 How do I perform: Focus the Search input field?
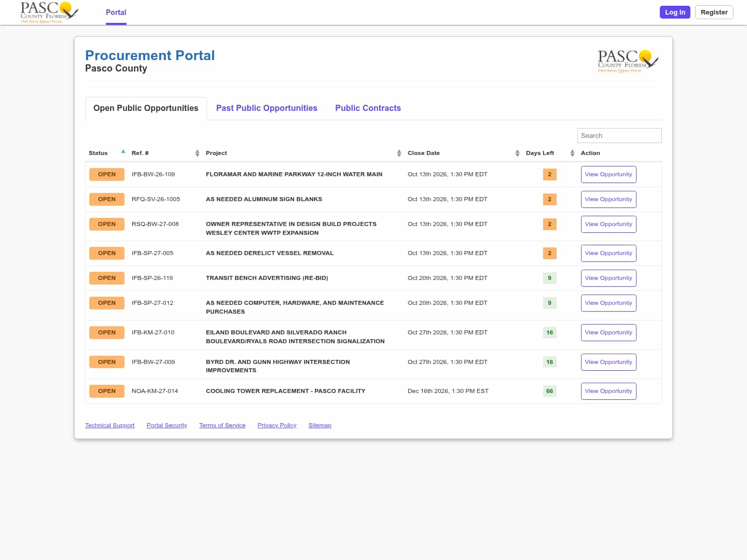pyautogui.click(x=619, y=135)
